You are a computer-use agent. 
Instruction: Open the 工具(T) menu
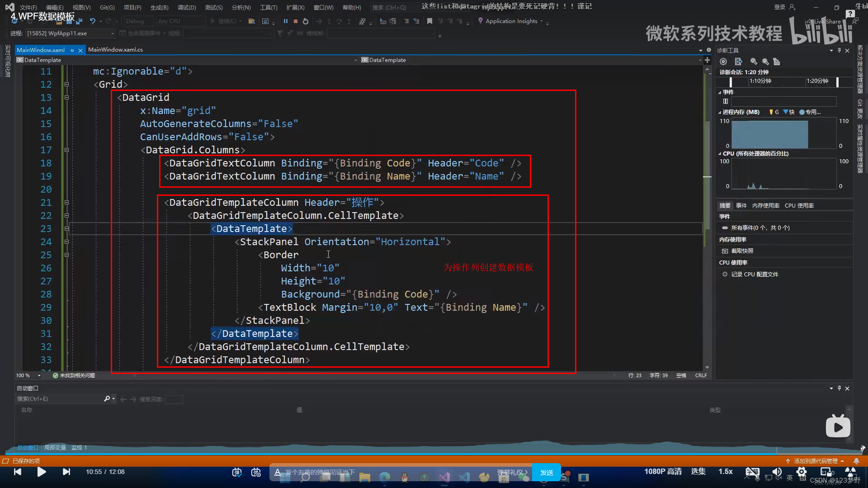(x=269, y=8)
